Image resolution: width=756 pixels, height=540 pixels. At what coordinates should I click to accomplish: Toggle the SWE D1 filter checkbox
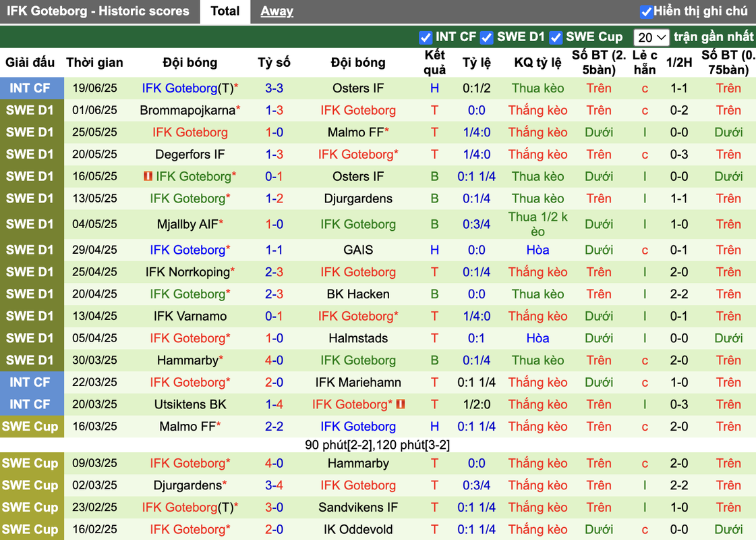pos(486,37)
